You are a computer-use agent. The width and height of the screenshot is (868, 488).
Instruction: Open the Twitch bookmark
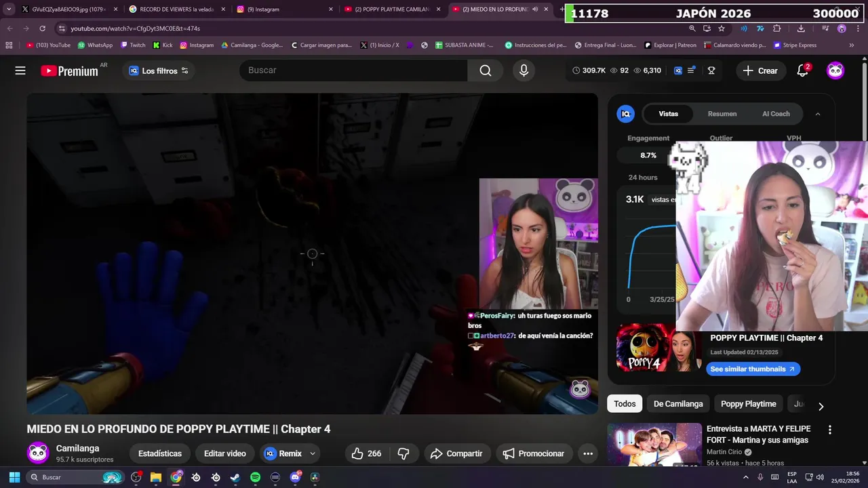pyautogui.click(x=133, y=45)
